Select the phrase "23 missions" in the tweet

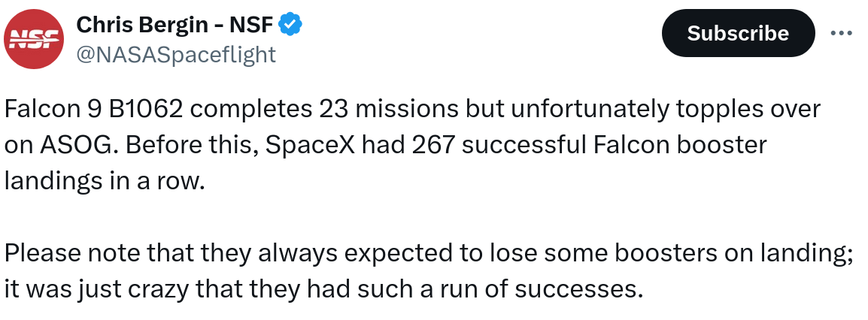pyautogui.click(x=389, y=110)
